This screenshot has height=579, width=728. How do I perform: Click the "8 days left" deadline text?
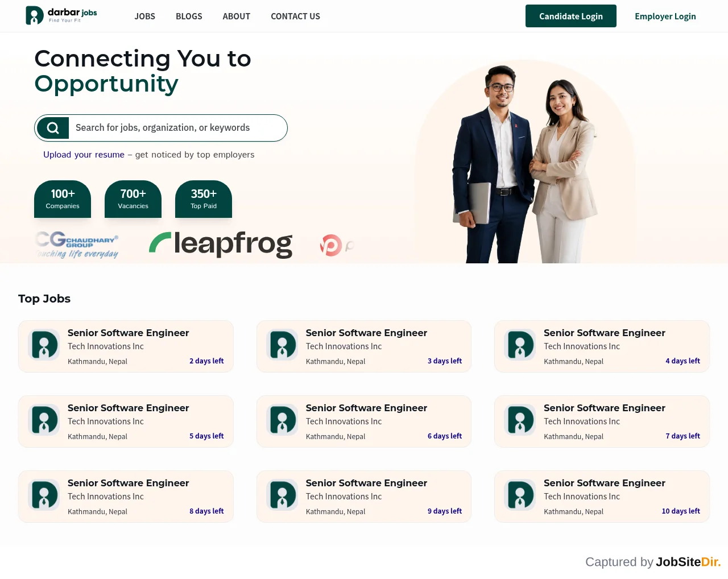206,511
